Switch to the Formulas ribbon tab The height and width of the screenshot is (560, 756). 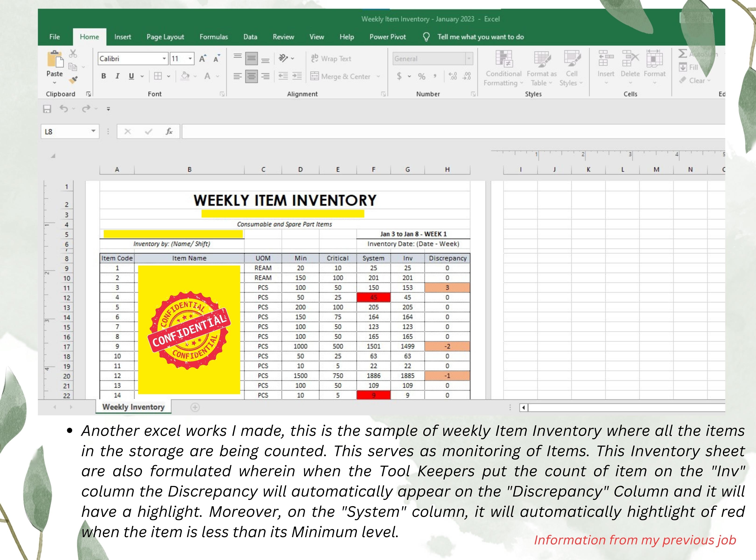[213, 37]
